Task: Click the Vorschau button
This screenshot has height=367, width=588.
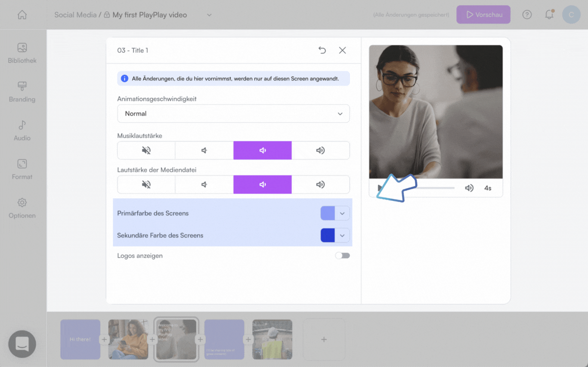Action: pyautogui.click(x=483, y=15)
